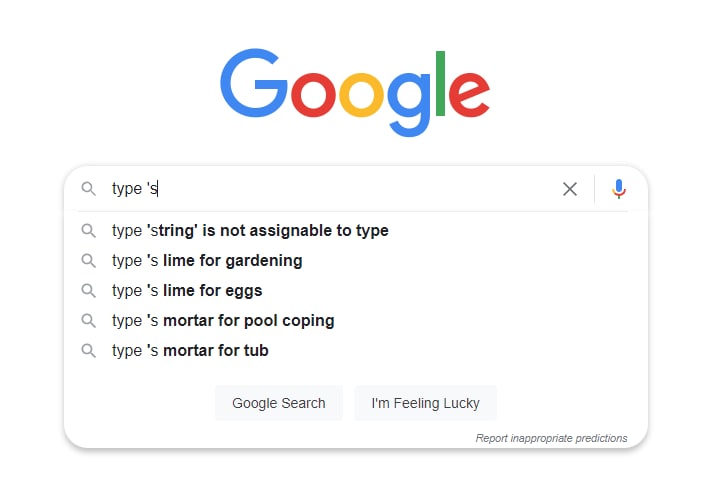Click magnifier icon beside mortar for pool coping
This screenshot has width=701, height=481.
pos(89,321)
